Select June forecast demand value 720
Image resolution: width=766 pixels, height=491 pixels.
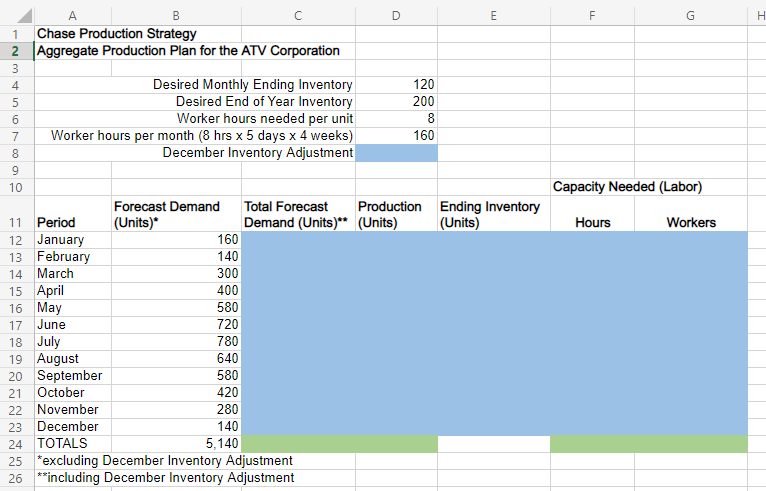click(176, 325)
